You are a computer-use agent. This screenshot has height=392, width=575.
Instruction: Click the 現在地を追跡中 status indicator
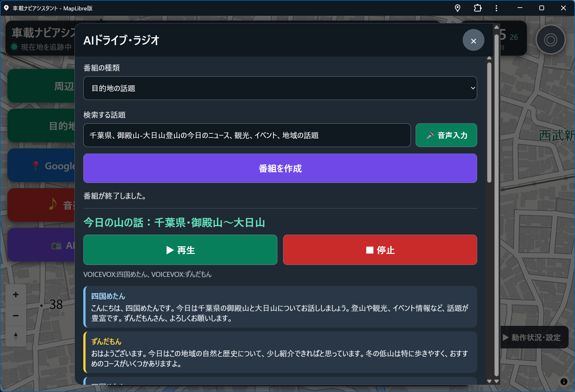41,47
